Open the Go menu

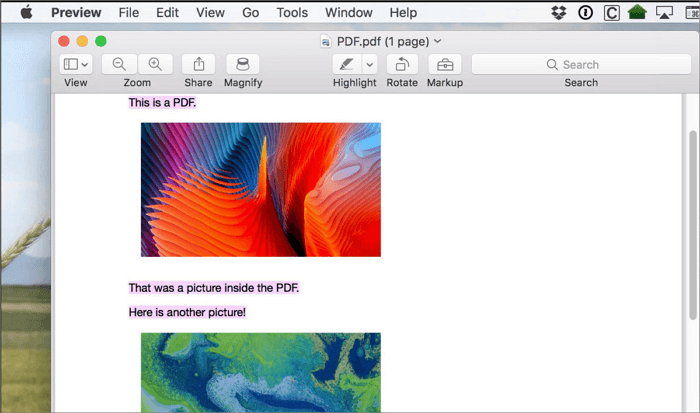click(250, 13)
